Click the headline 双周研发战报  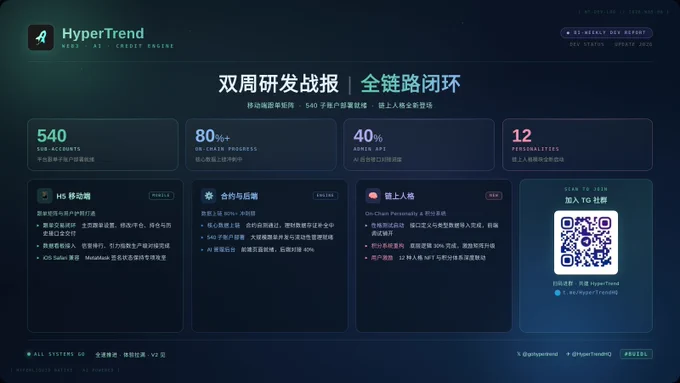278,84
